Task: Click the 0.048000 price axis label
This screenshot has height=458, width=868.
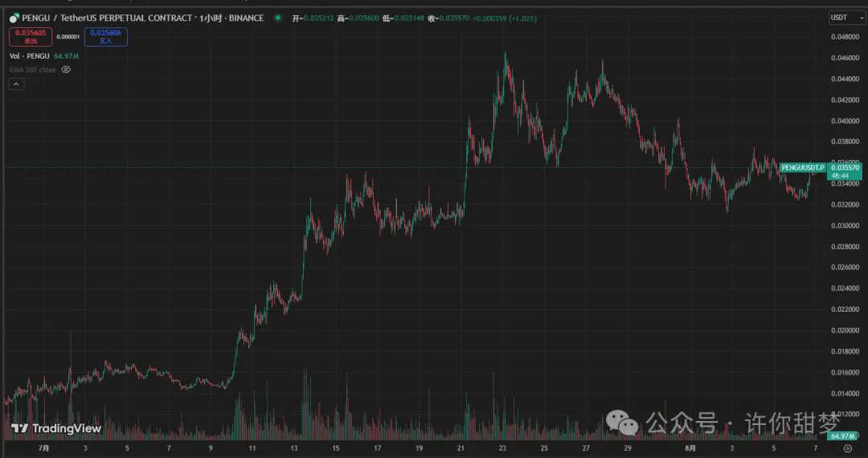Action: pos(845,37)
